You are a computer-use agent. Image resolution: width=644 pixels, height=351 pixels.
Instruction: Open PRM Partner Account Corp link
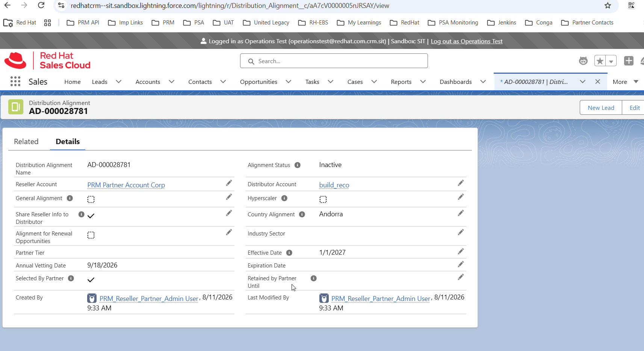tap(126, 185)
